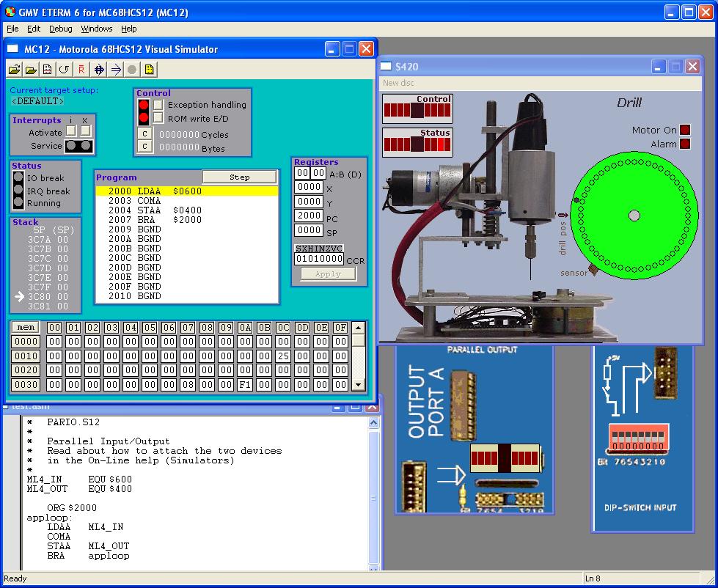The image size is (718, 588).
Task: Click the Drill Status LED bar
Action: coord(417,144)
